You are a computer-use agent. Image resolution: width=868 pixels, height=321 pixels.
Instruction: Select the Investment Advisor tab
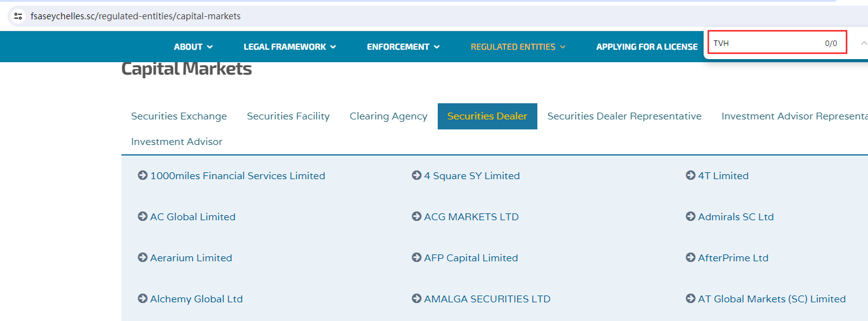coord(176,142)
